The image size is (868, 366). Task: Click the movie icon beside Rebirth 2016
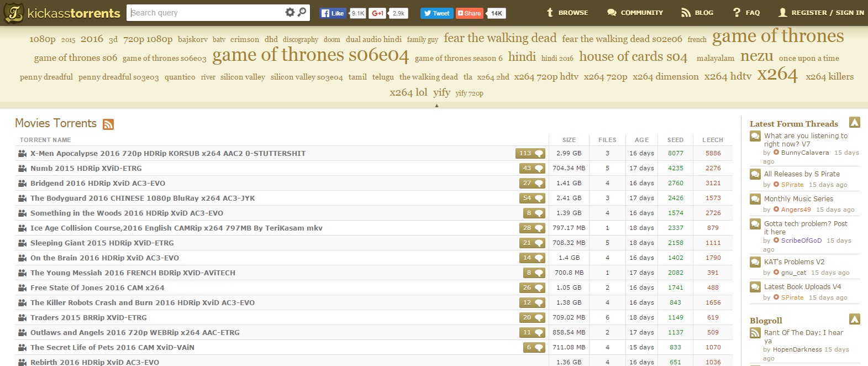23,362
